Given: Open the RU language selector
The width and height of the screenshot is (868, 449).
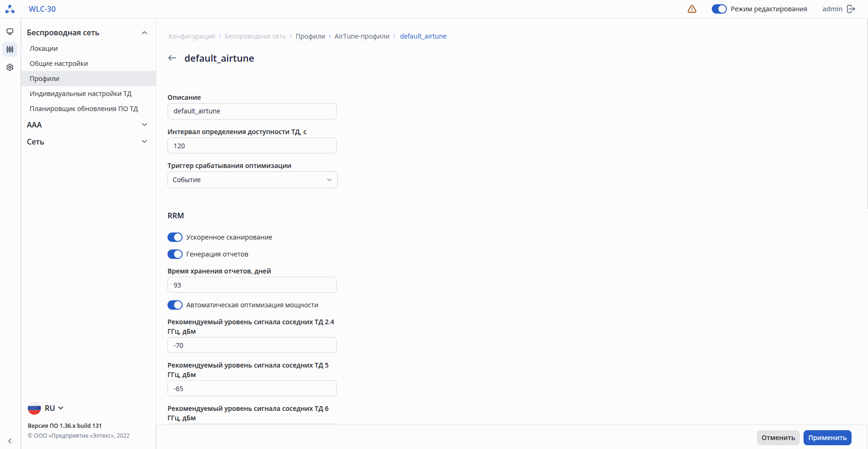Looking at the screenshot, I should (x=46, y=408).
